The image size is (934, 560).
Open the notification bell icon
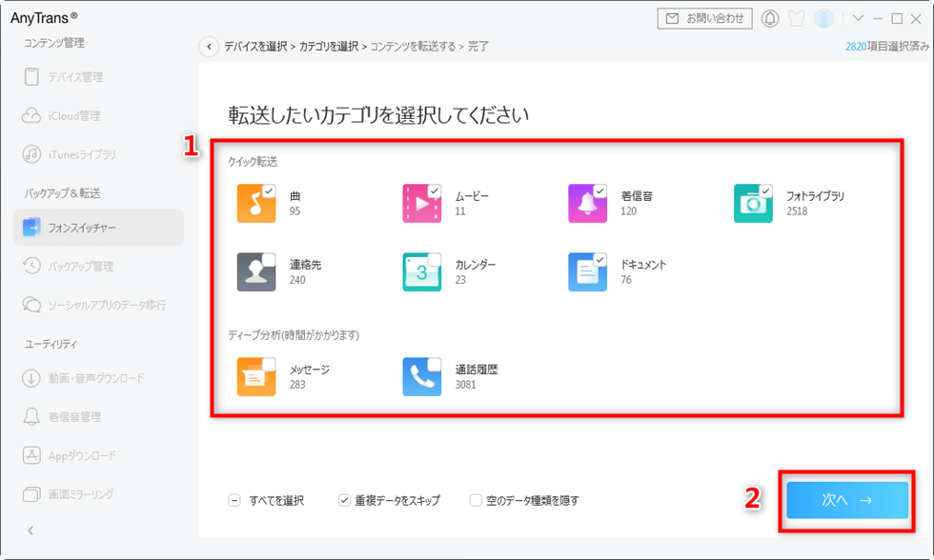point(770,18)
